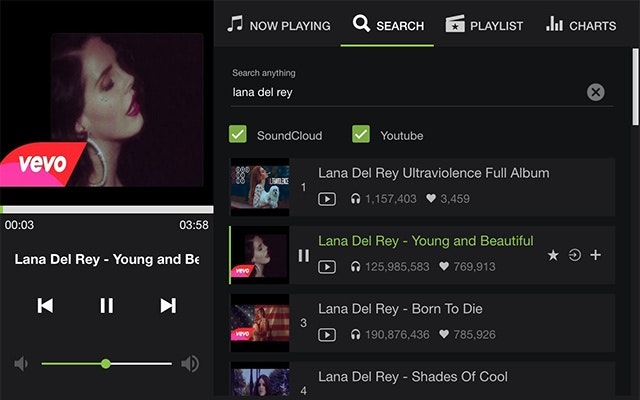Image resolution: width=640 pixels, height=400 pixels.
Task: Click the 785,926 likes count
Action: 474,335
